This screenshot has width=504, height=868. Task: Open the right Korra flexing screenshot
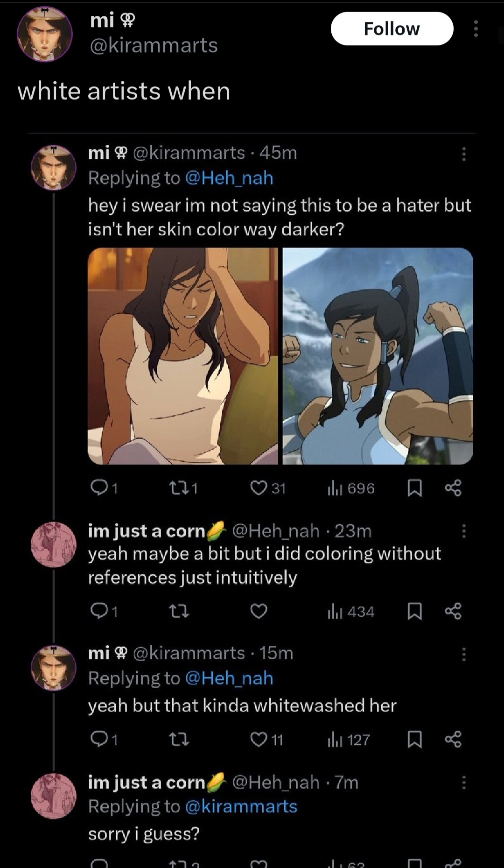pos(378,356)
